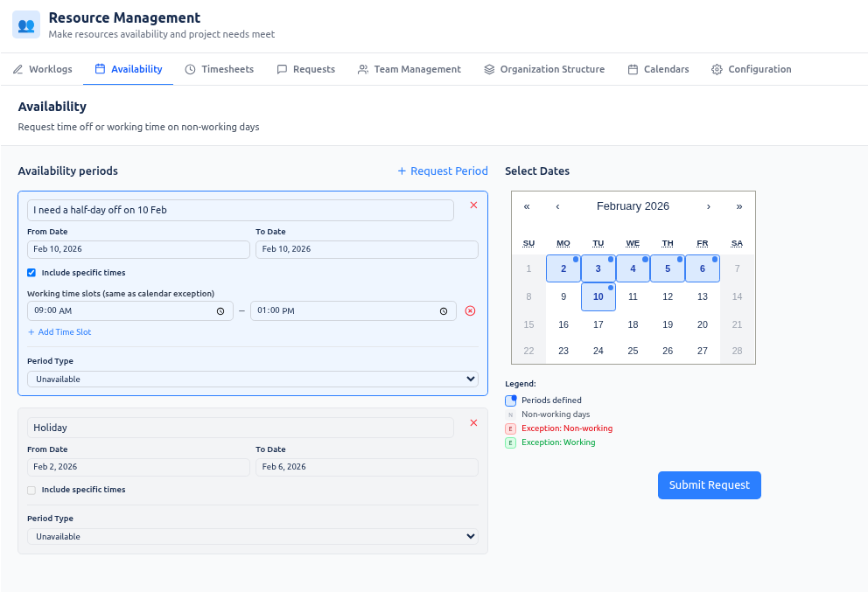Open Team Management
This screenshot has width=868, height=592.
click(x=409, y=68)
